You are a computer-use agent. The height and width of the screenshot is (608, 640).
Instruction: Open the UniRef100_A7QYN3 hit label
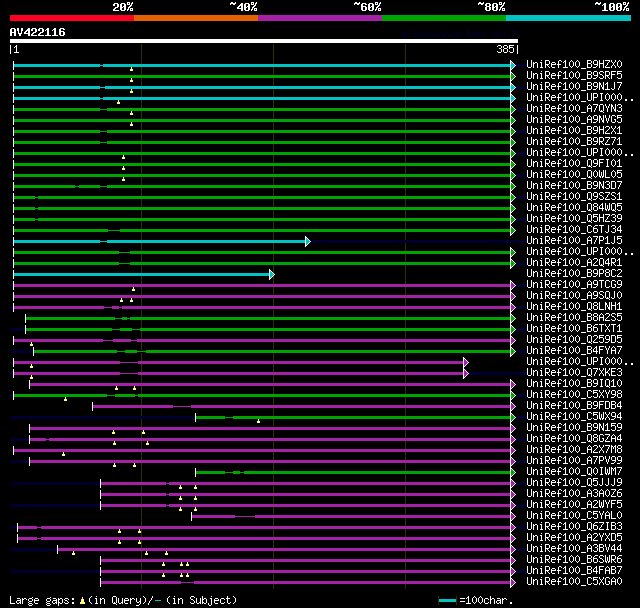click(x=574, y=109)
